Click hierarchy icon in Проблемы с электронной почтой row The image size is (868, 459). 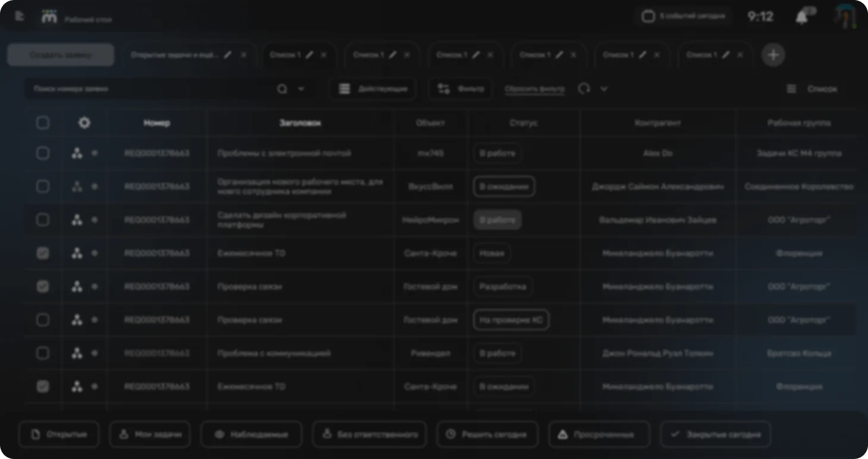click(77, 153)
